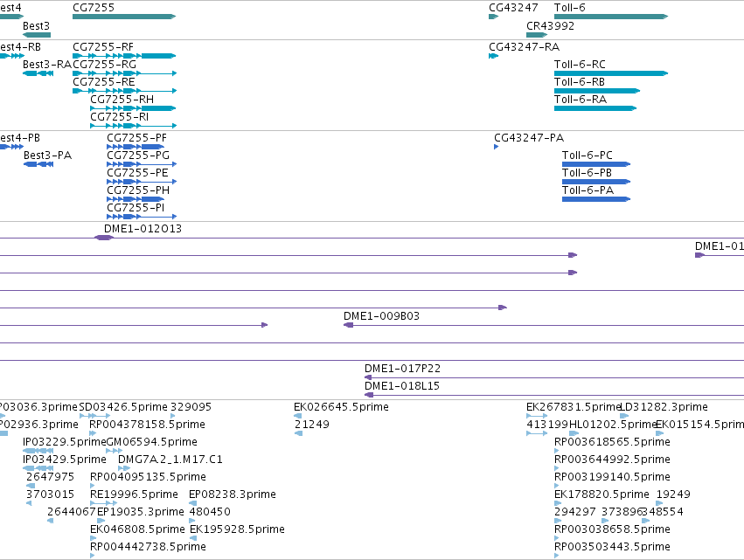The image size is (744, 560).
Task: Select transcript CG7255-RH
Action: (133, 108)
